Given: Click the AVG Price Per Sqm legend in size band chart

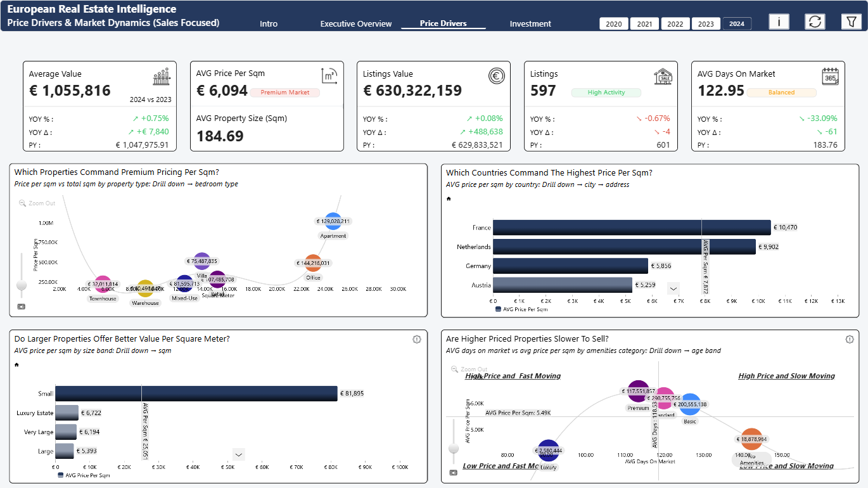Looking at the screenshot, I should [x=84, y=475].
